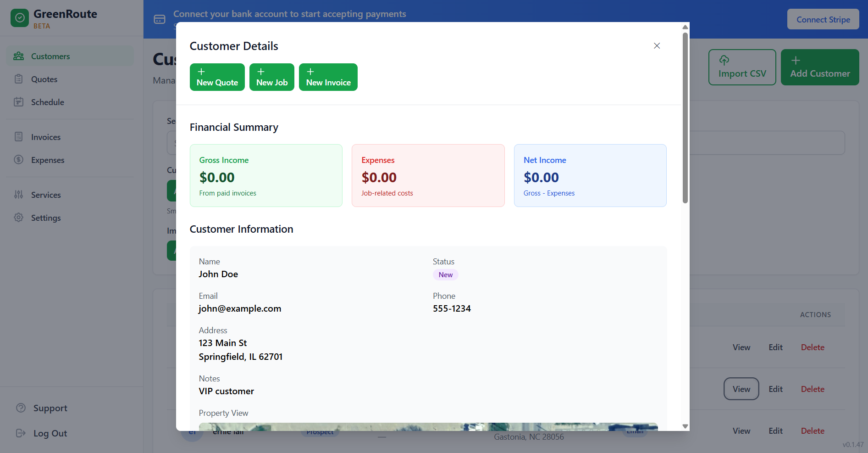Screen dimensions: 868x453
Task: Click the Log Out arrow icon
Action: coord(21,433)
